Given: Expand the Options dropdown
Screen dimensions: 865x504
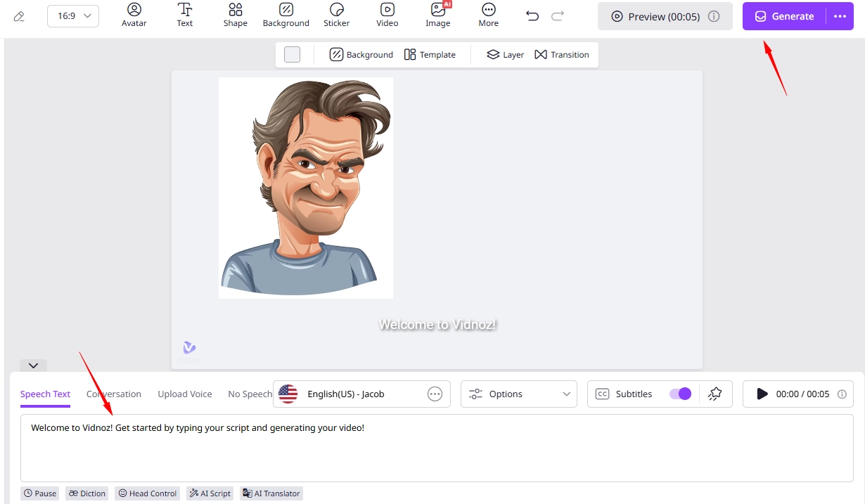Looking at the screenshot, I should pyautogui.click(x=519, y=394).
